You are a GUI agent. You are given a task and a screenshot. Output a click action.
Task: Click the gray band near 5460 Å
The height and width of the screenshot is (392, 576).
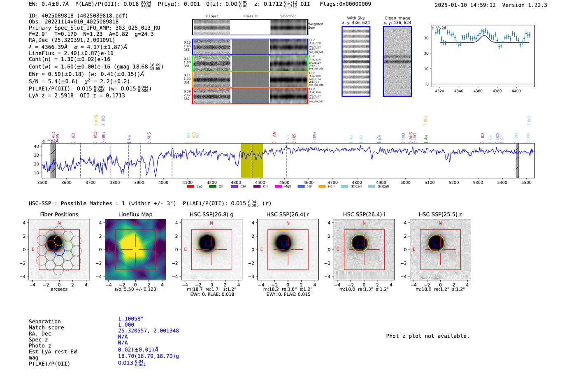pyautogui.click(x=517, y=160)
